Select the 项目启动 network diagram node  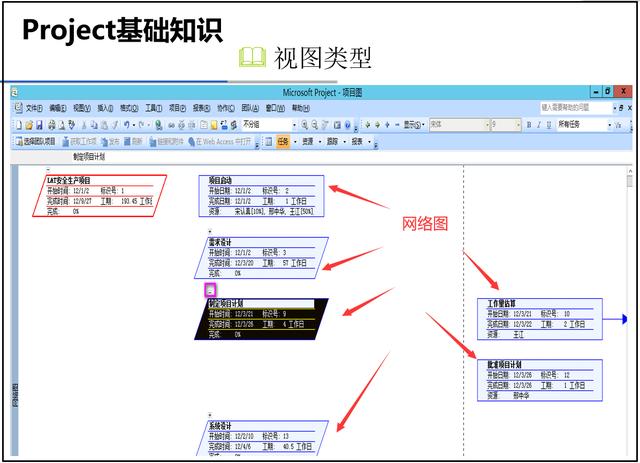[261, 196]
